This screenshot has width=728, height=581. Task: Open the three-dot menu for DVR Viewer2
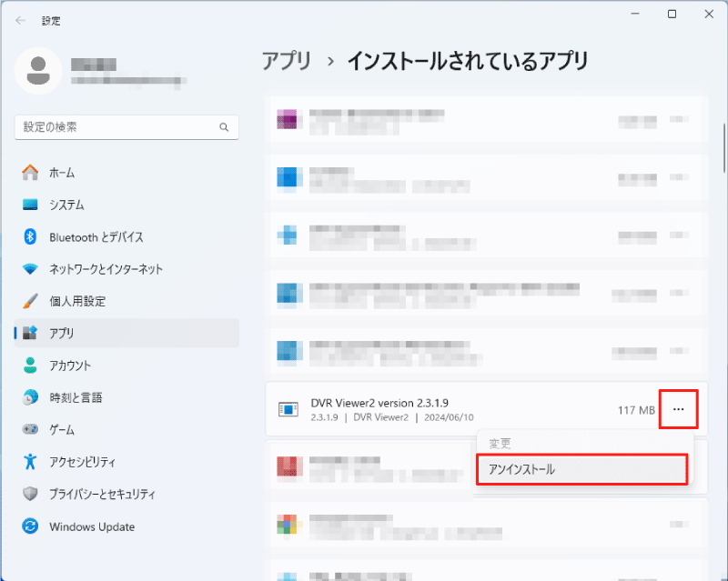tap(678, 410)
